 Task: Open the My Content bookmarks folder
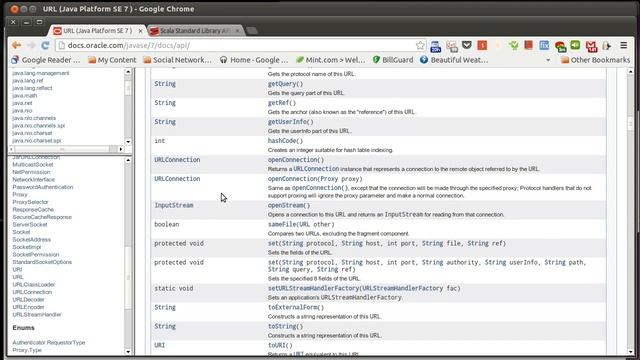(x=112, y=60)
